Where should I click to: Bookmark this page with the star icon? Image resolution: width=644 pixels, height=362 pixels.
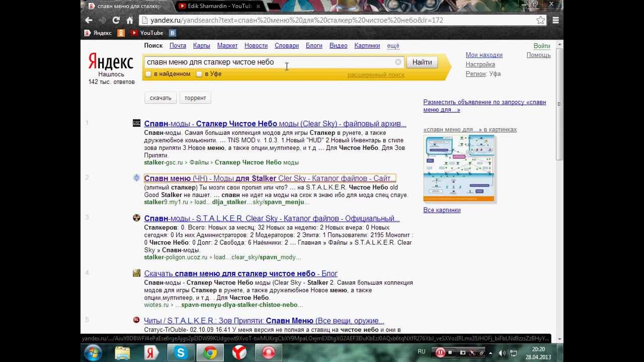click(x=540, y=20)
